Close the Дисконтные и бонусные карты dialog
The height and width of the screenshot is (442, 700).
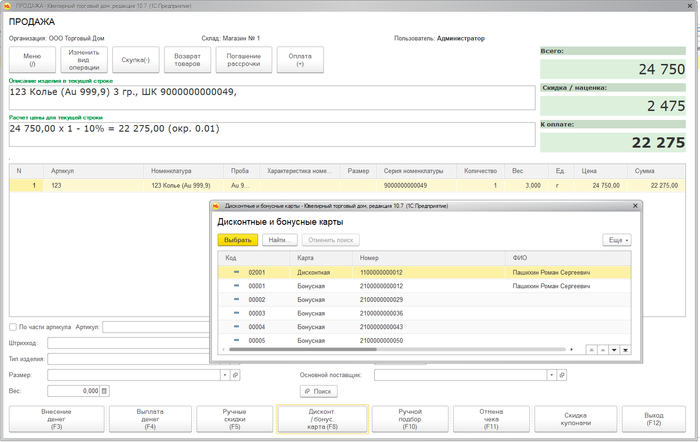[x=633, y=205]
